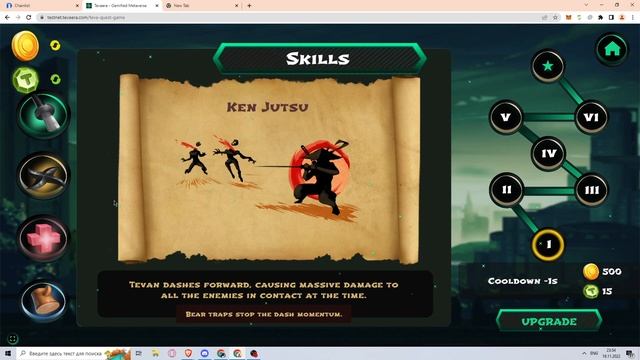Select skill tree node II
640x360 pixels.
coord(506,190)
